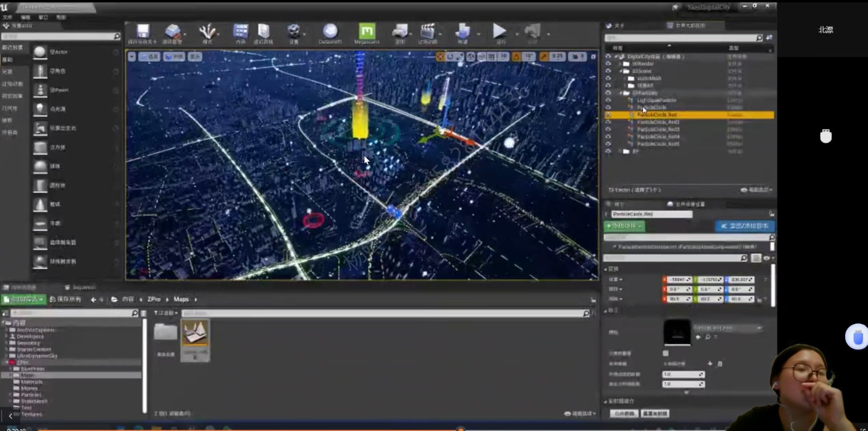Open the Edit menu

click(x=25, y=17)
